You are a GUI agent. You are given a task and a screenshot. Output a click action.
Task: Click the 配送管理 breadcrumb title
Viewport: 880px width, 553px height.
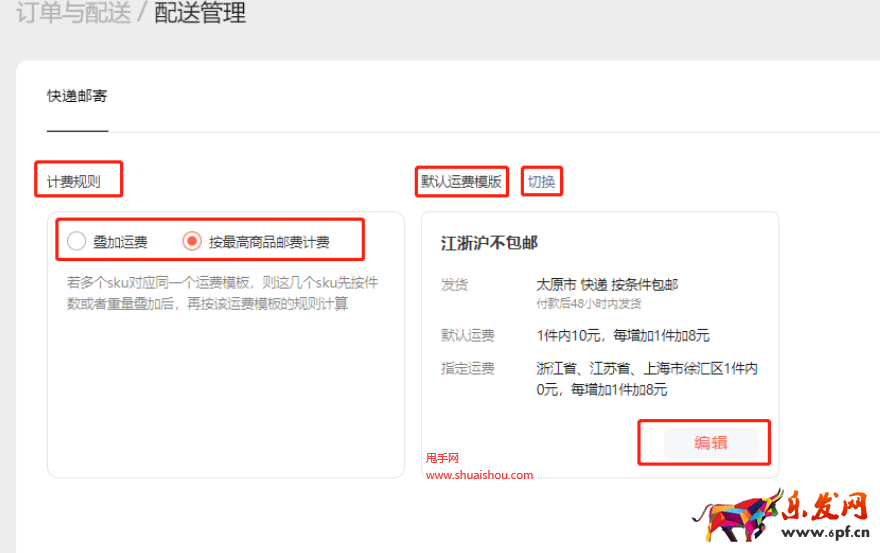(x=200, y=13)
